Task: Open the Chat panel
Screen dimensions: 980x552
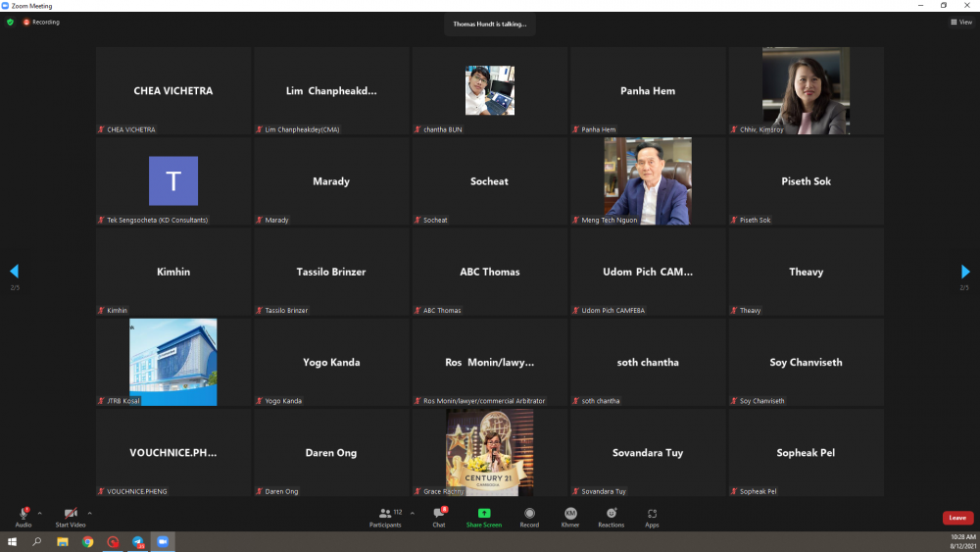Action: click(x=439, y=516)
